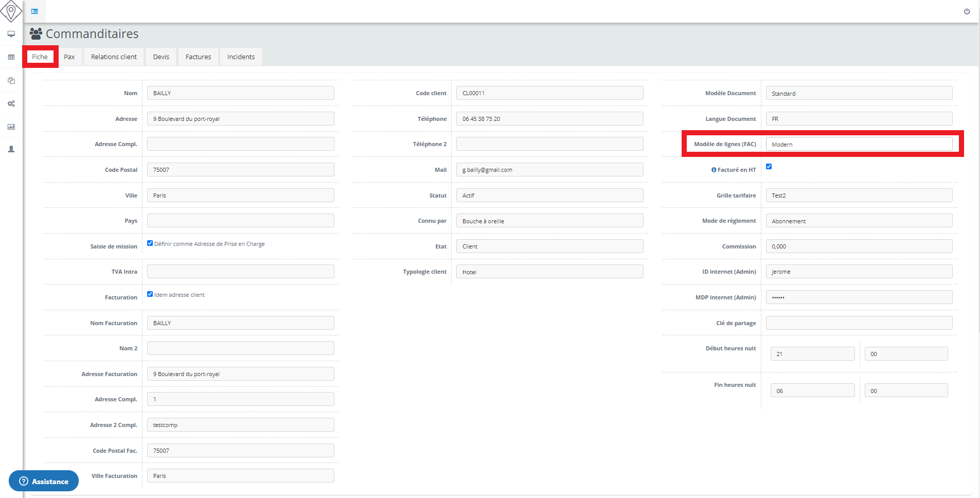The height and width of the screenshot is (498, 980).
Task: Open the Mode de règlement dropdown
Action: pos(859,221)
